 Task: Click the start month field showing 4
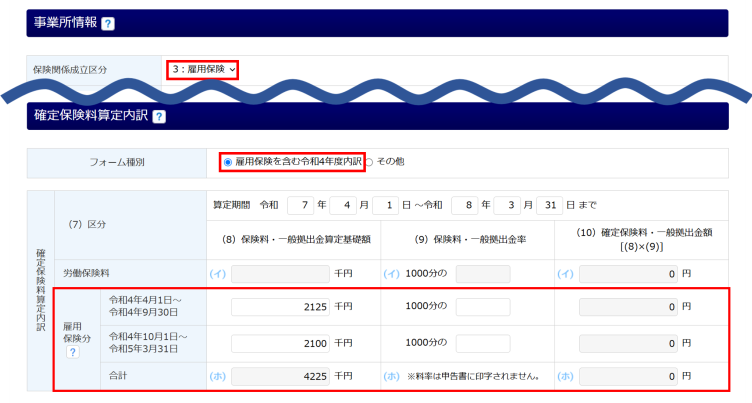click(342, 205)
